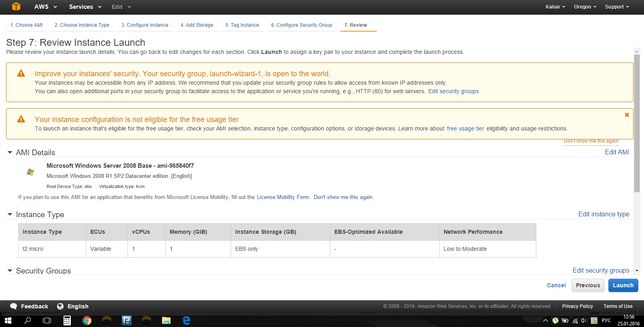Open Google Chrome from taskbar
This screenshot has height=327, width=644.
(87, 321)
